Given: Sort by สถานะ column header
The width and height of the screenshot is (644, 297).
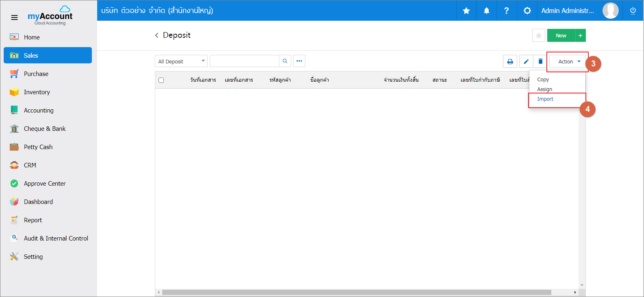Looking at the screenshot, I should (x=440, y=80).
